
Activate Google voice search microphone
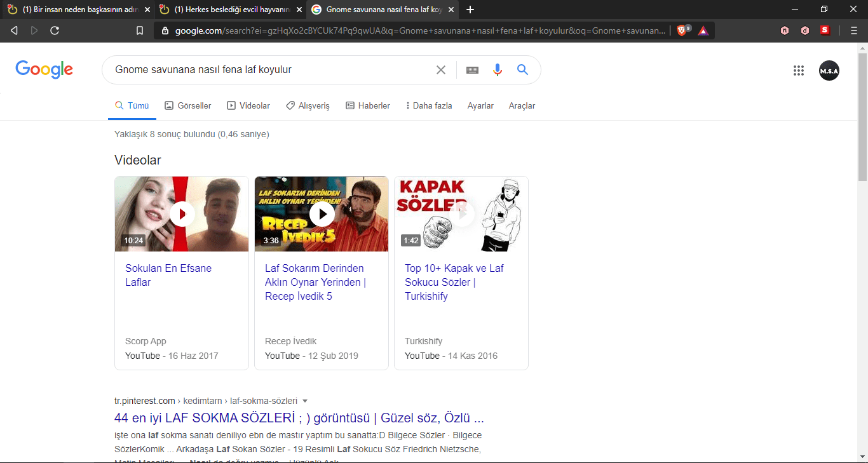click(497, 70)
